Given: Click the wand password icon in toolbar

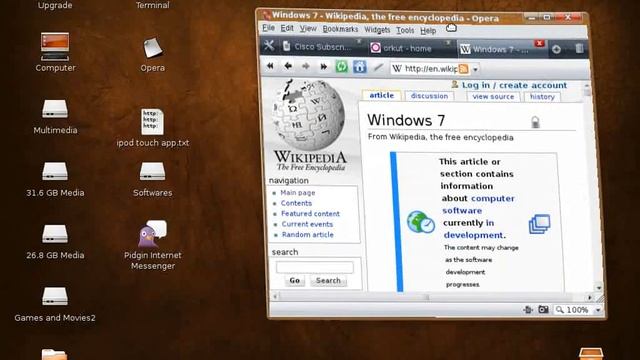Looking at the screenshot, I should click(378, 67).
